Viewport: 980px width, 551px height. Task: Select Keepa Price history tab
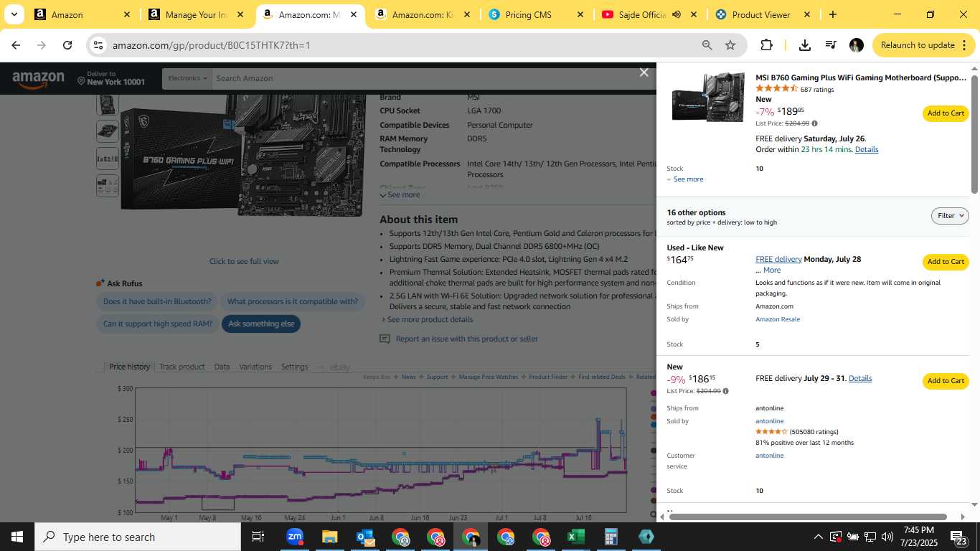pyautogui.click(x=129, y=367)
